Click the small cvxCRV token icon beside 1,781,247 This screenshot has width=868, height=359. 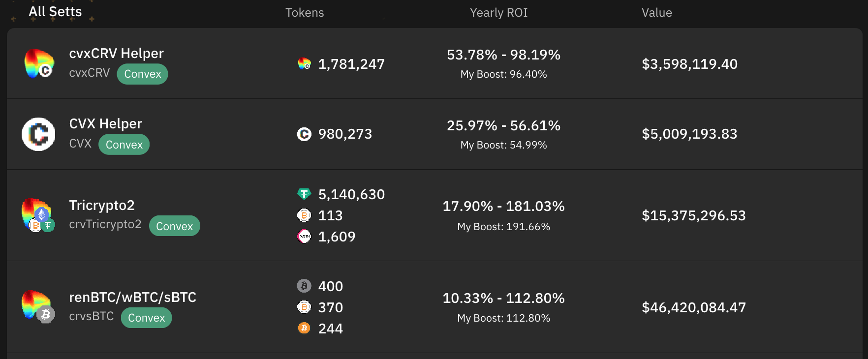click(305, 64)
